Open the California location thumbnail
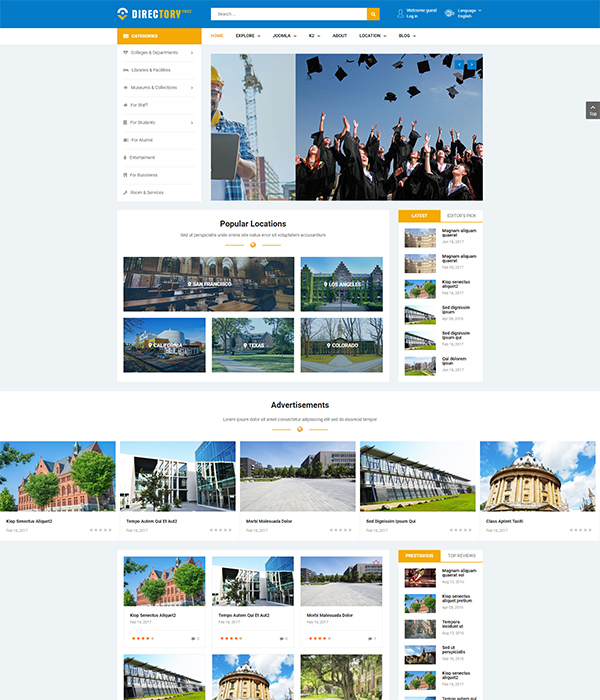 pyautogui.click(x=164, y=345)
